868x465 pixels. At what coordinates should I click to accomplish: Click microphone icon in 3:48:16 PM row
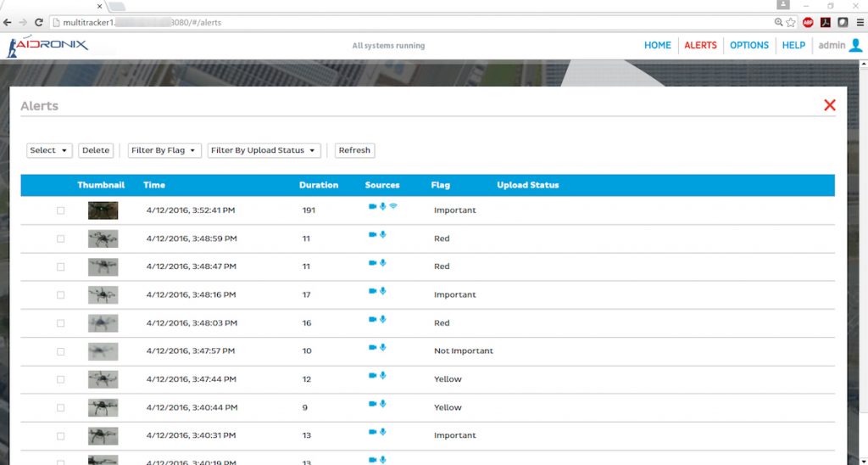pos(382,291)
